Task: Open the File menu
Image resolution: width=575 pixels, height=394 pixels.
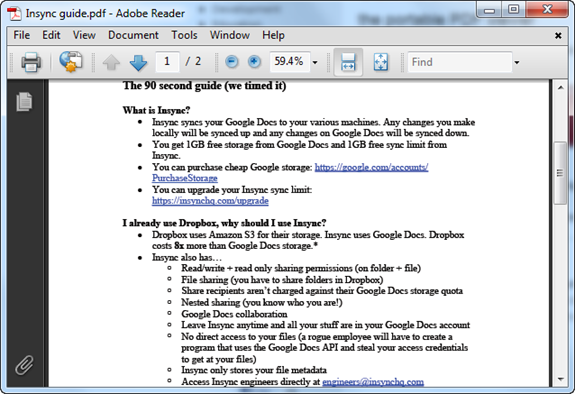Action: 22,35
